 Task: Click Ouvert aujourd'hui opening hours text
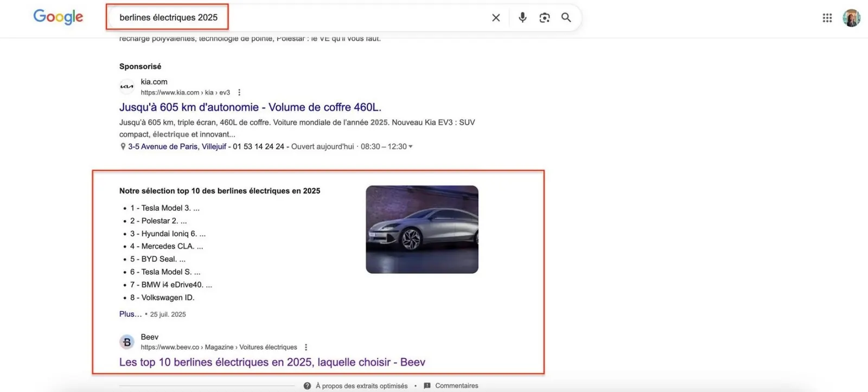pyautogui.click(x=322, y=146)
